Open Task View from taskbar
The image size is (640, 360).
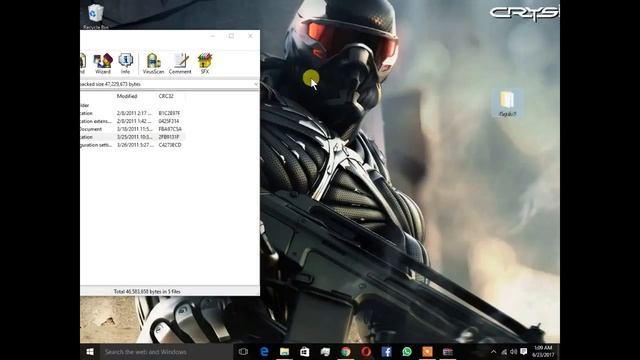(x=243, y=352)
